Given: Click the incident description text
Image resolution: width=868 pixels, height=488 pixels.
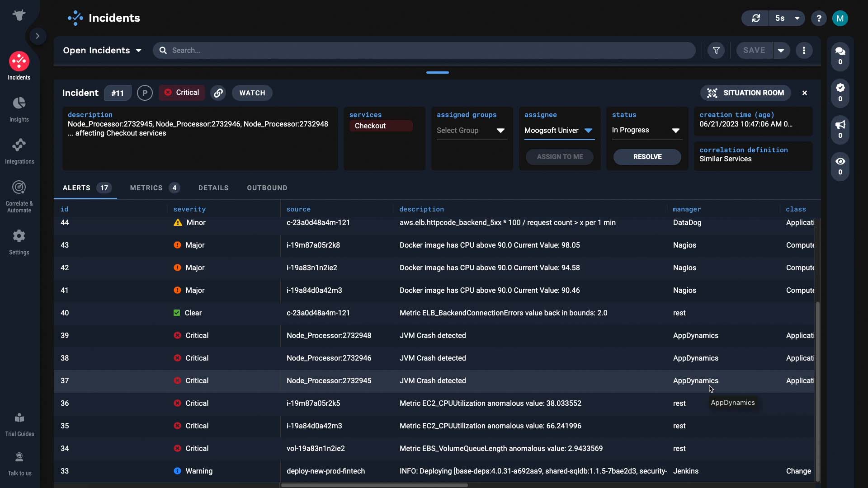Looking at the screenshot, I should click(x=198, y=128).
